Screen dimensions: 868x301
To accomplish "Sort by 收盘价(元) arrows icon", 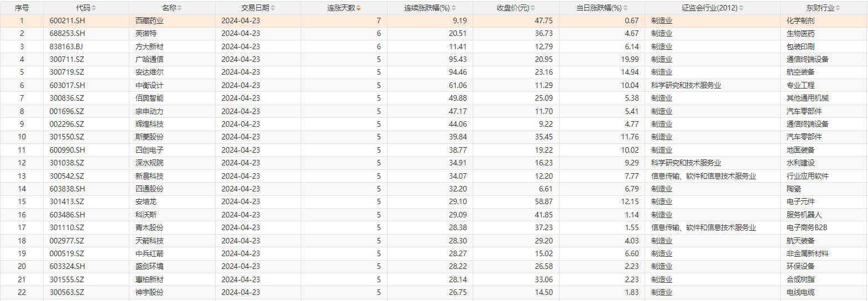I will pyautogui.click(x=533, y=8).
